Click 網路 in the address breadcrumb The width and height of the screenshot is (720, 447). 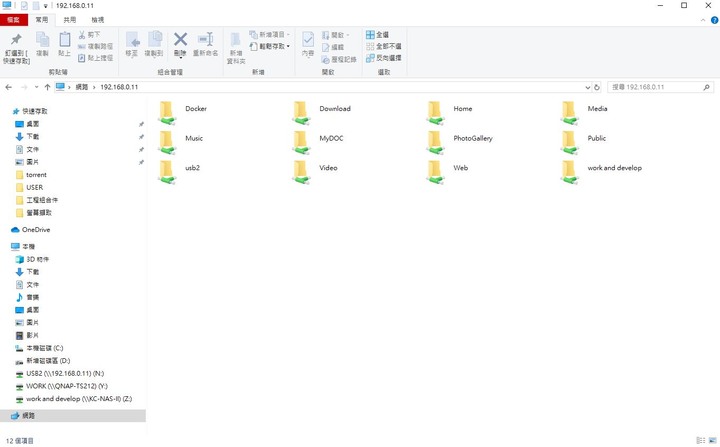[82, 87]
